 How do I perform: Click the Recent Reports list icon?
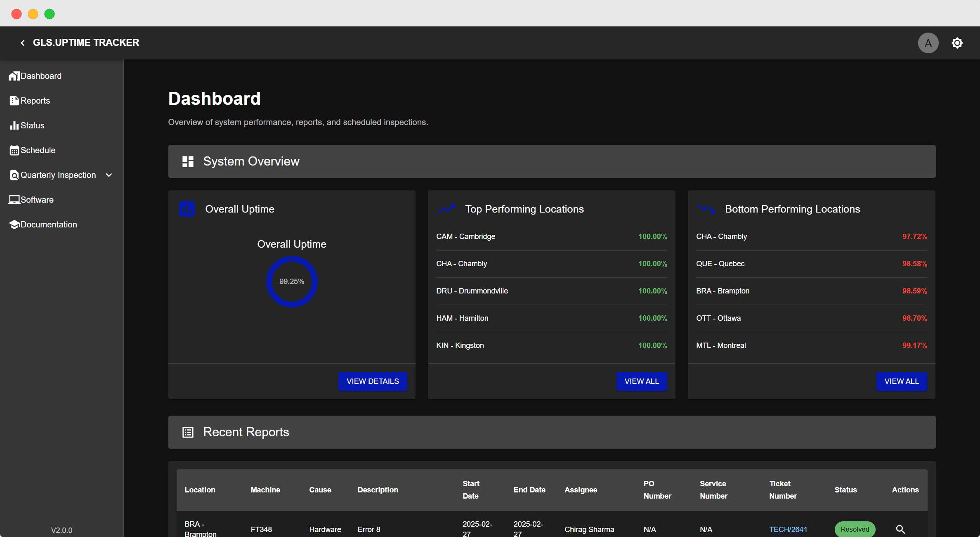188,432
